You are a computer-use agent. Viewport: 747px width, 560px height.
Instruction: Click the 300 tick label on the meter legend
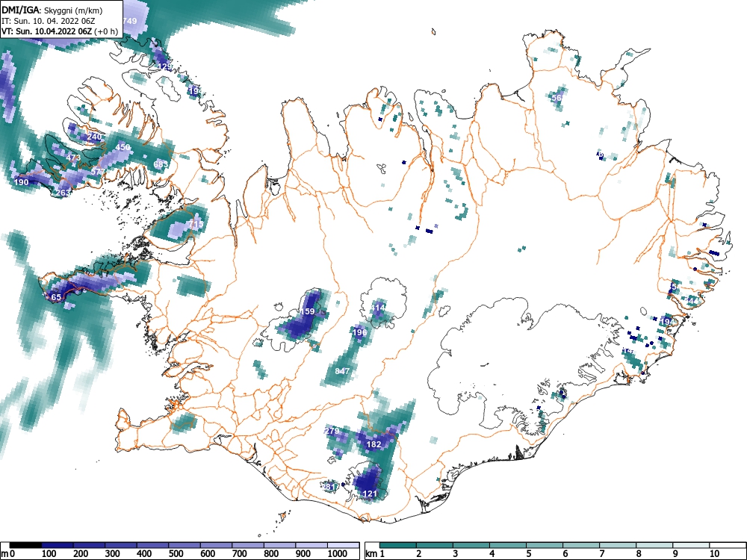113,554
